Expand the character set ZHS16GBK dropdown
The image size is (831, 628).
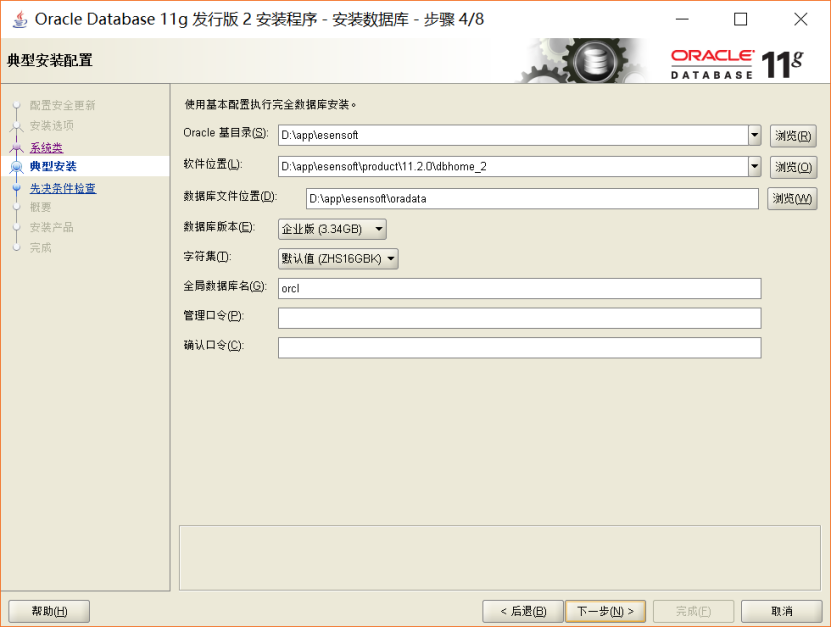tap(338, 259)
